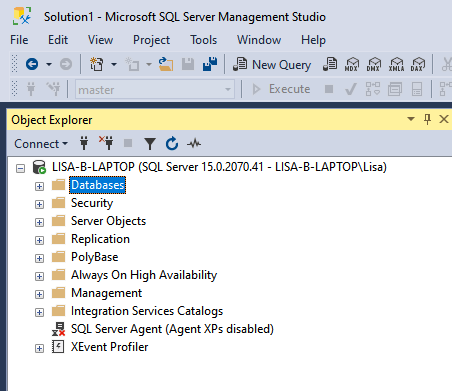
Task: Open an Analysis Services XMLA Query
Action: point(396,64)
